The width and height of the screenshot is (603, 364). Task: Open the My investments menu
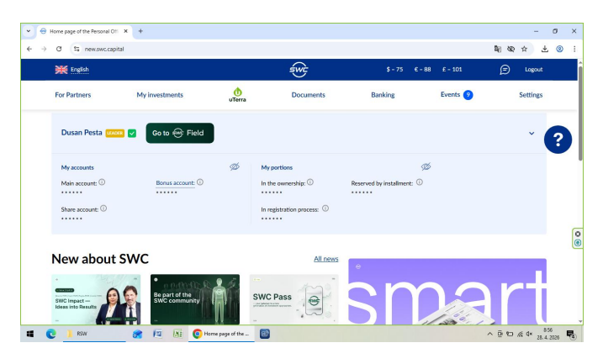[160, 94]
